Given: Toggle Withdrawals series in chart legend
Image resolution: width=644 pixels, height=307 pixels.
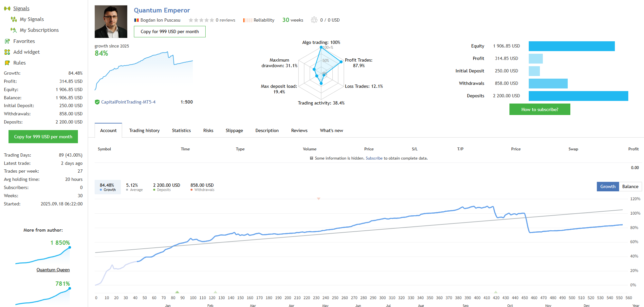Looking at the screenshot, I should point(202,187).
